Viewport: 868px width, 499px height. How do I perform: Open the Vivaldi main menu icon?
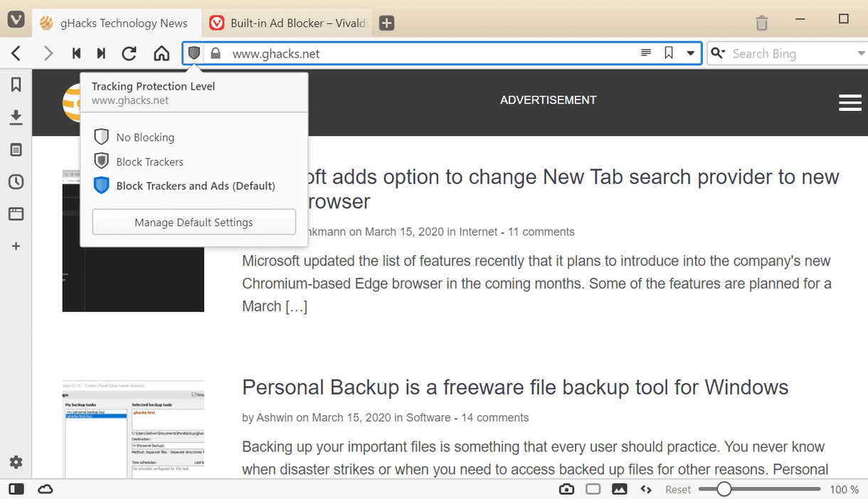tap(16, 18)
